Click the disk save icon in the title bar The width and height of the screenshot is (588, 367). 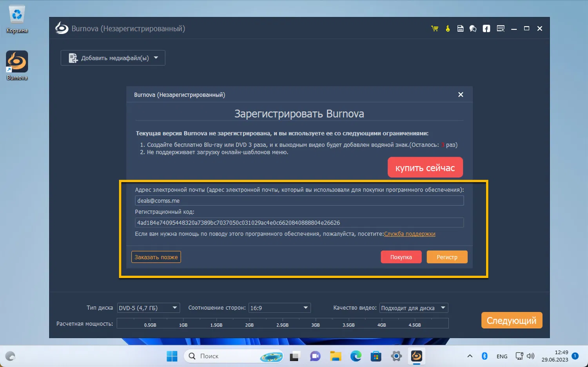pos(460,28)
